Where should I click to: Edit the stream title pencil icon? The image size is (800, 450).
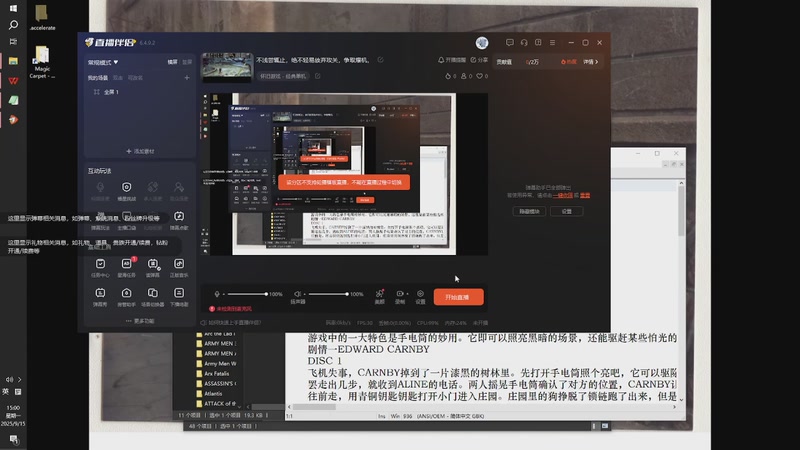pyautogui.click(x=380, y=60)
